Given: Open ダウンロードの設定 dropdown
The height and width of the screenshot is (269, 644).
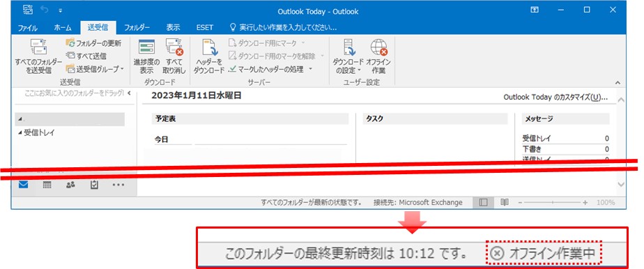Looking at the screenshot, I should [348, 56].
